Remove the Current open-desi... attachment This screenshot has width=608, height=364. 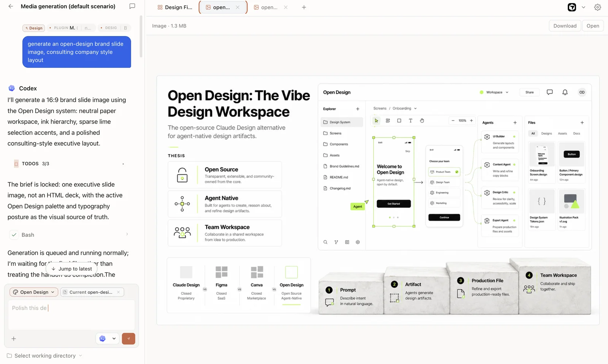point(119,292)
